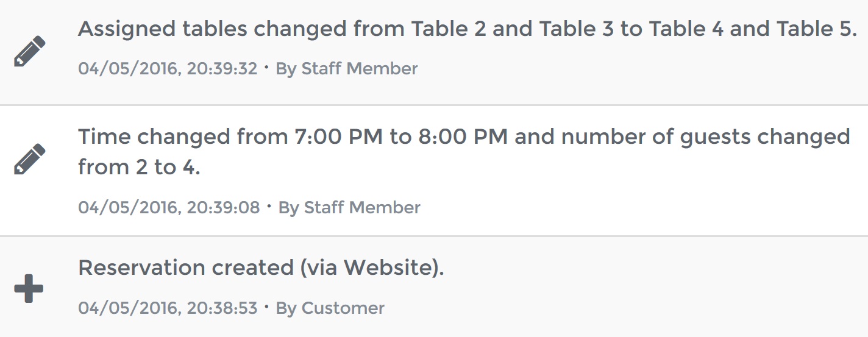Click the pencil icon beside time changed entry
This screenshot has height=337, width=868.
point(29,159)
